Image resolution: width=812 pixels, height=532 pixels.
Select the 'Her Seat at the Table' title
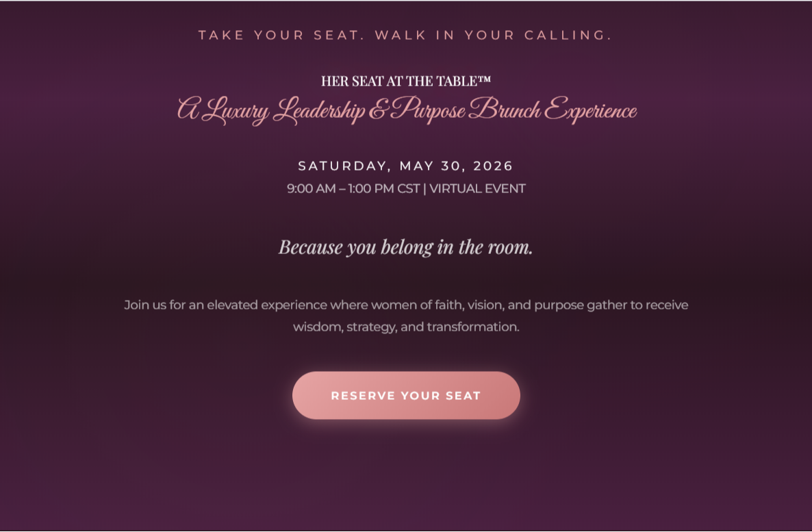coord(405,81)
